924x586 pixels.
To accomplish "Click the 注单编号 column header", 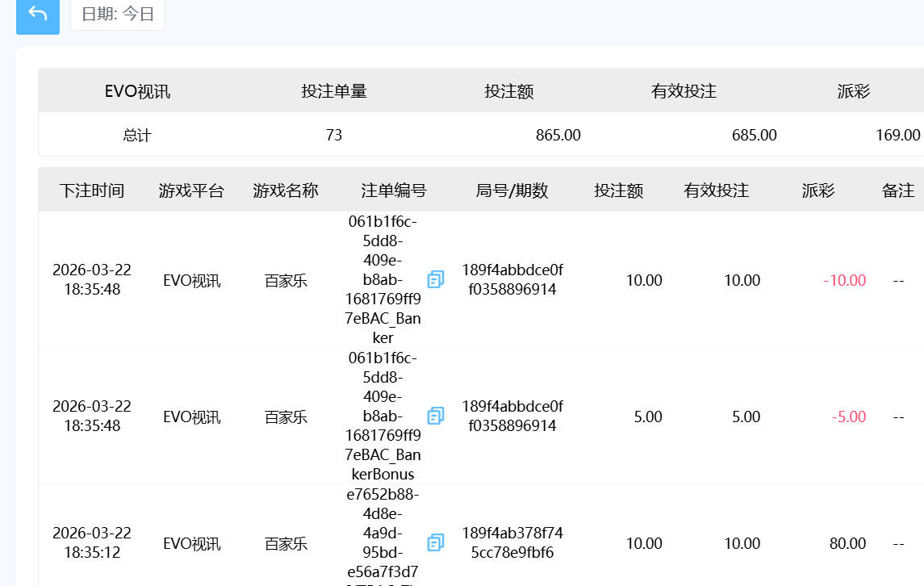I will point(394,190).
